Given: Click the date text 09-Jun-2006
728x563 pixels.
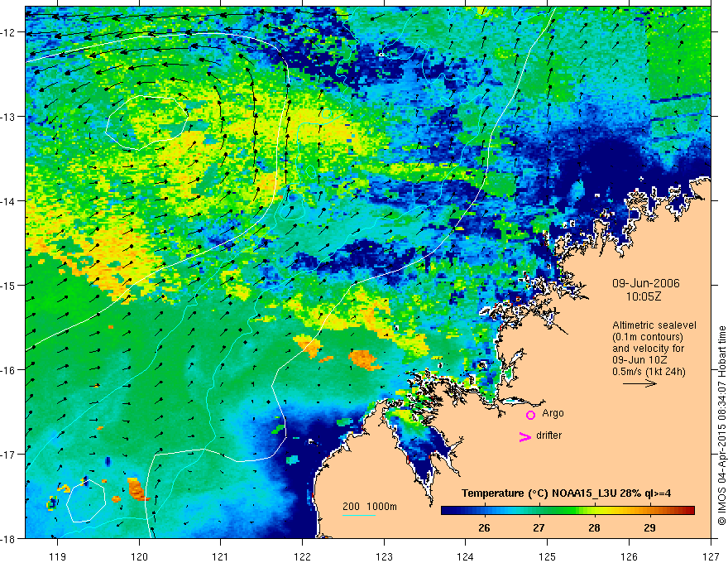Looking at the screenshot, I should click(646, 283).
